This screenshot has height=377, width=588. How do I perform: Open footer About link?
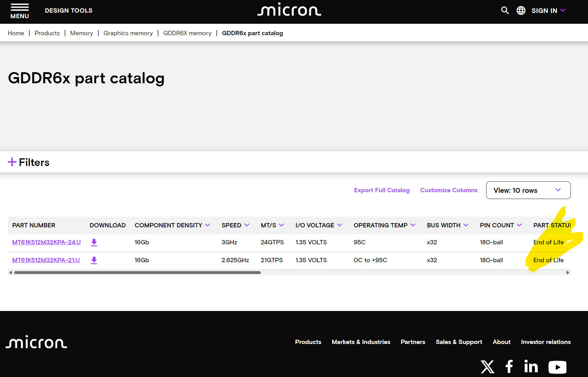click(502, 342)
